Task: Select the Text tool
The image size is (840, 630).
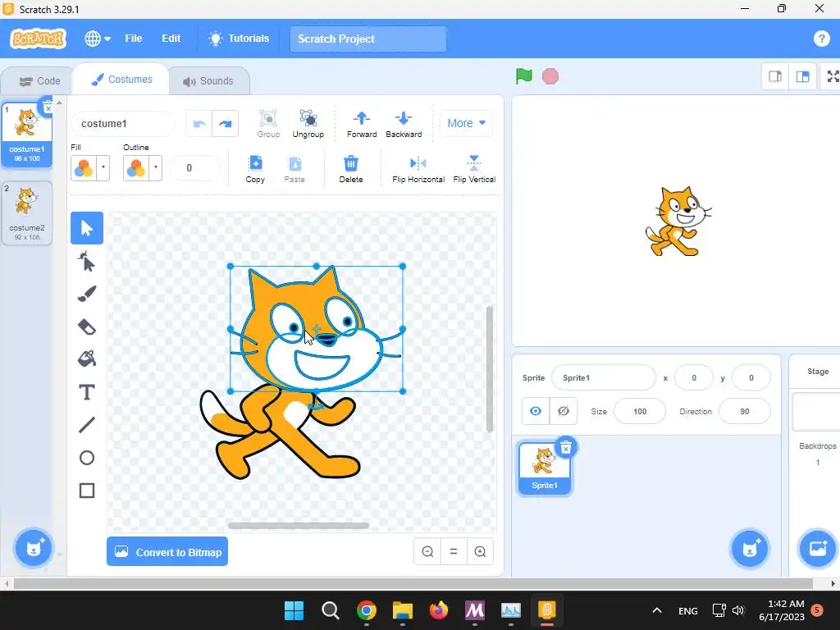Action: [87, 392]
